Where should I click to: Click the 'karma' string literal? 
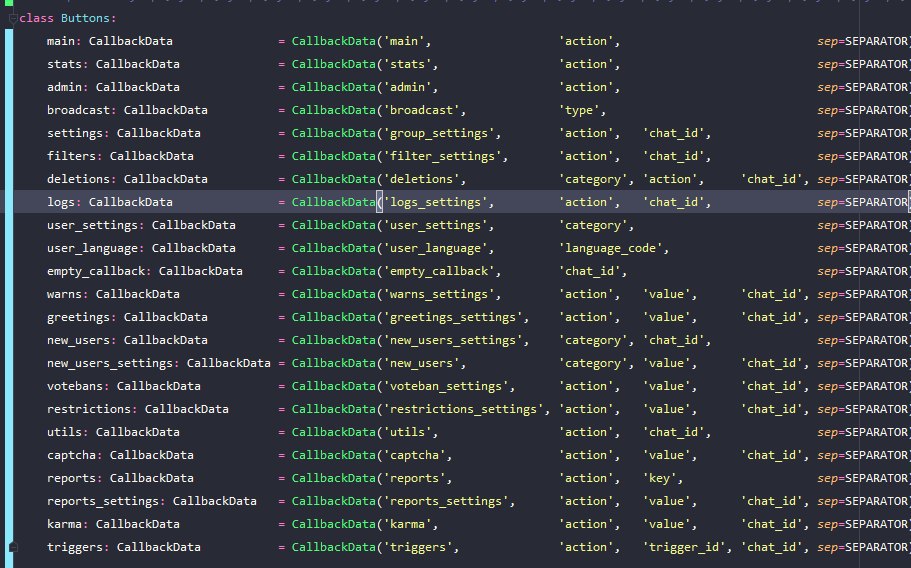pos(407,524)
